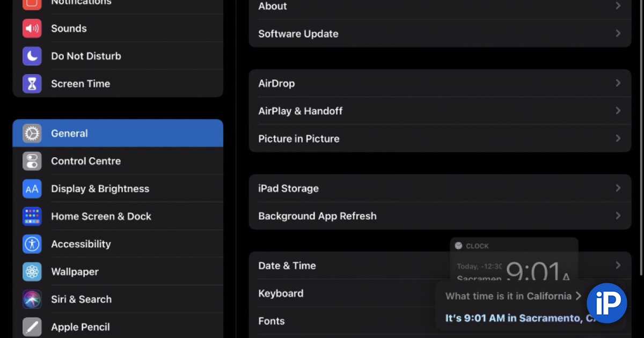Open the Sounds speaker icon
This screenshot has width=644, height=338.
(32, 28)
